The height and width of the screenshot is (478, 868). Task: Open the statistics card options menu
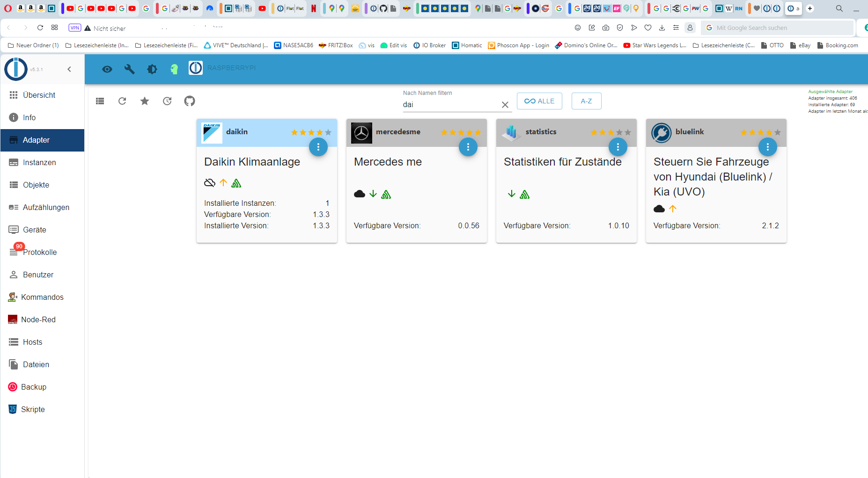pos(618,147)
